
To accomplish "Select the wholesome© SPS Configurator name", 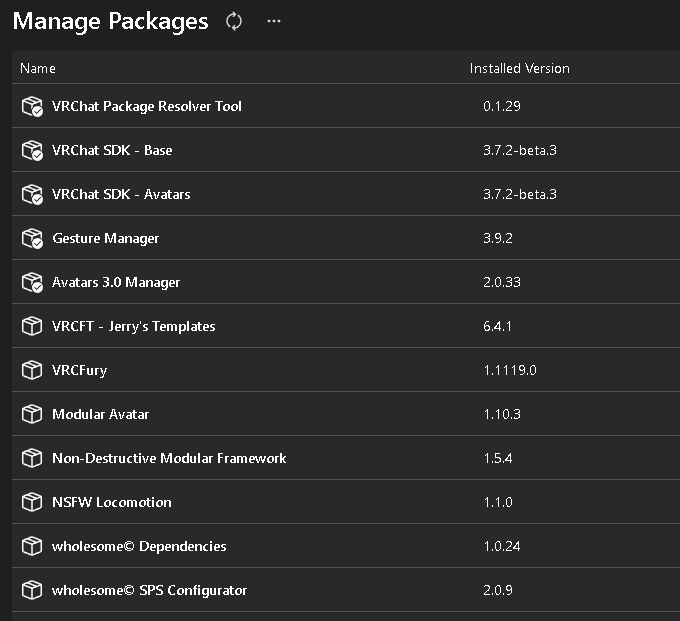I will (149, 590).
